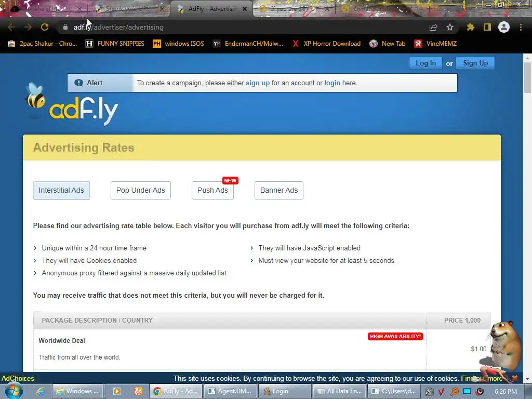Click the browser back arrow
532x399 pixels.
coord(11,27)
